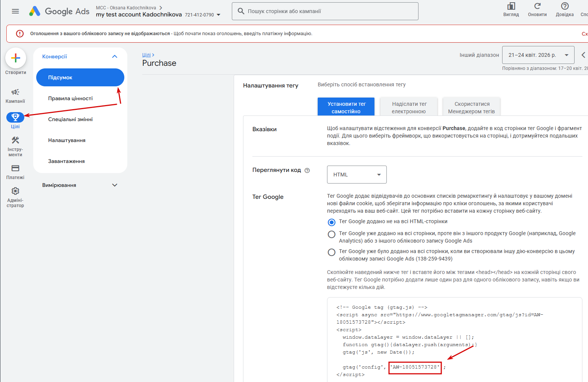Select radio tag from another Google product
Image resolution: width=588 pixels, height=382 pixels.
click(x=332, y=234)
